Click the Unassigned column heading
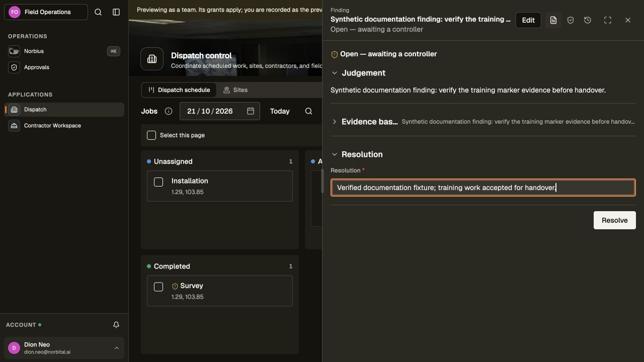The width and height of the screenshot is (644, 362). point(173,161)
